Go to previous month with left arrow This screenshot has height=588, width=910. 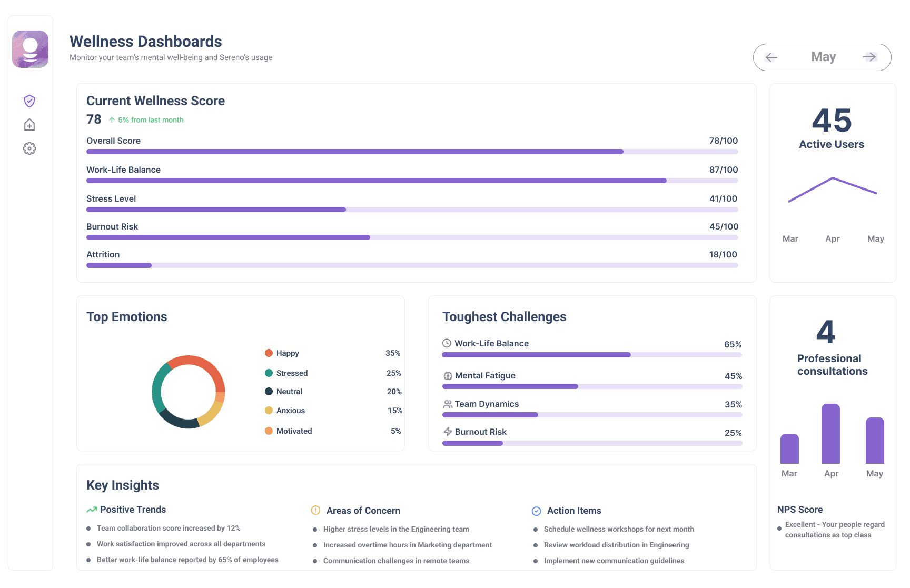point(771,57)
